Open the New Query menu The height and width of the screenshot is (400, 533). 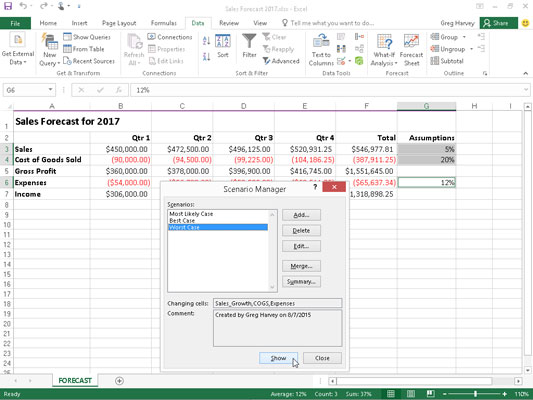coord(50,49)
